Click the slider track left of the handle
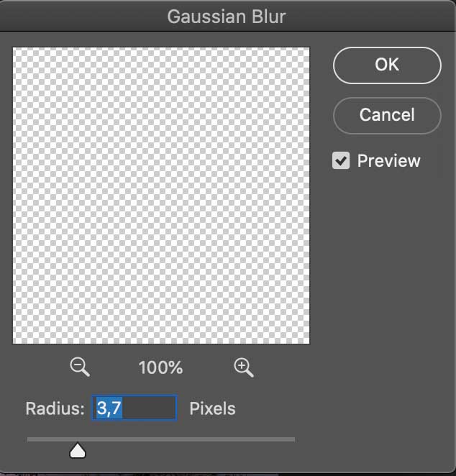 48,439
